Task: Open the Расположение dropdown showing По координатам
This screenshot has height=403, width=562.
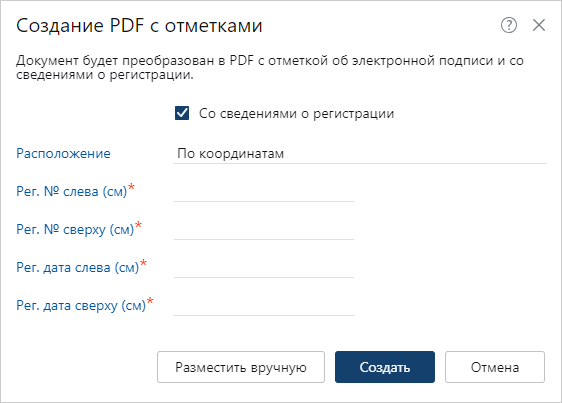Action: [x=360, y=153]
